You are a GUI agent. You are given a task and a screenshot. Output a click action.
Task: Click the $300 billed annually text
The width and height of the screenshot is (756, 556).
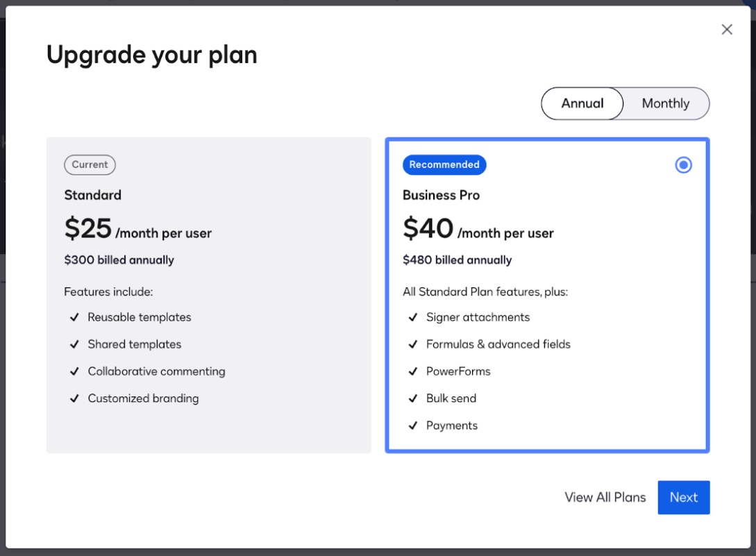pos(119,260)
